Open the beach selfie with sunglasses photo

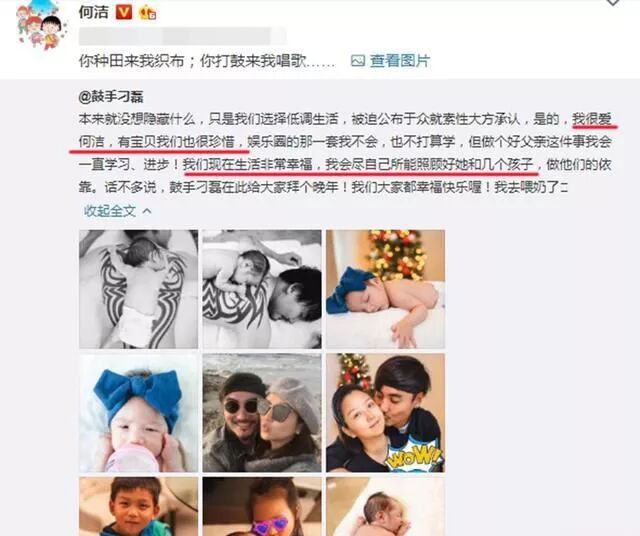[262, 413]
